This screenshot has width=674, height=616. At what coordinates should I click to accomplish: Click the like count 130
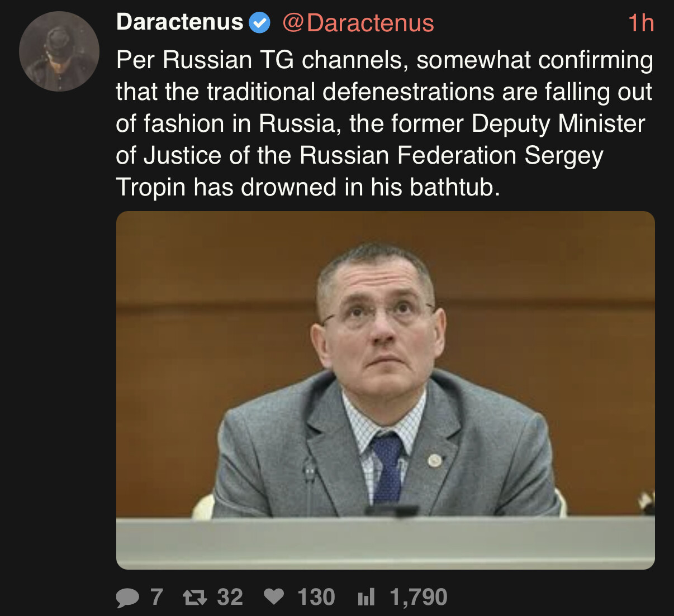(x=316, y=597)
